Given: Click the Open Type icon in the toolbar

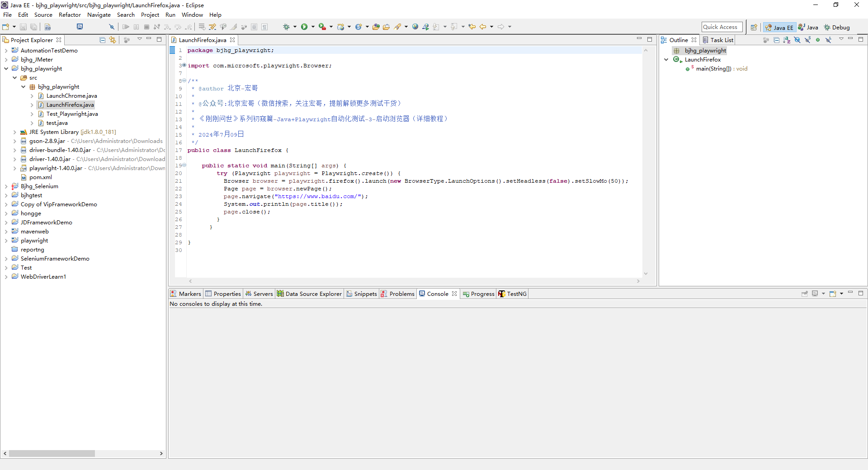Looking at the screenshot, I should [x=376, y=27].
